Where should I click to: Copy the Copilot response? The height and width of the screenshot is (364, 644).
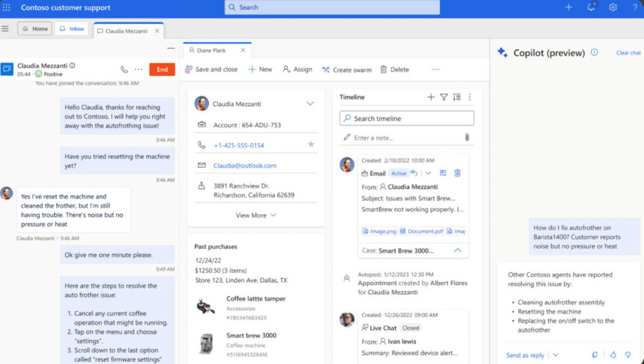(595, 354)
